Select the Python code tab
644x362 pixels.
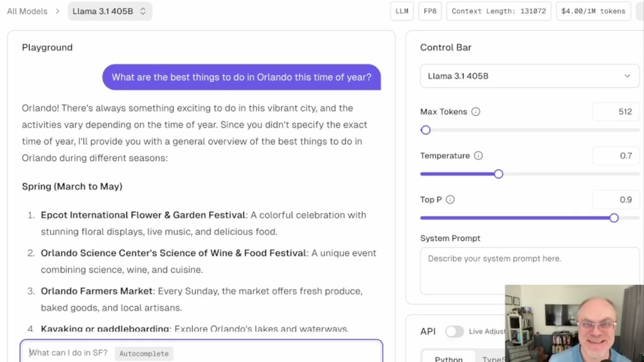pos(448,358)
